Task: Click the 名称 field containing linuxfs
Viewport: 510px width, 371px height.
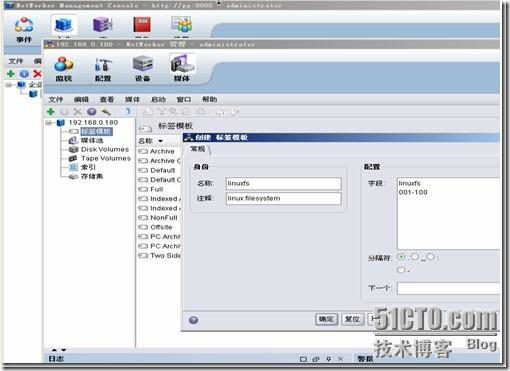Action: click(x=283, y=183)
